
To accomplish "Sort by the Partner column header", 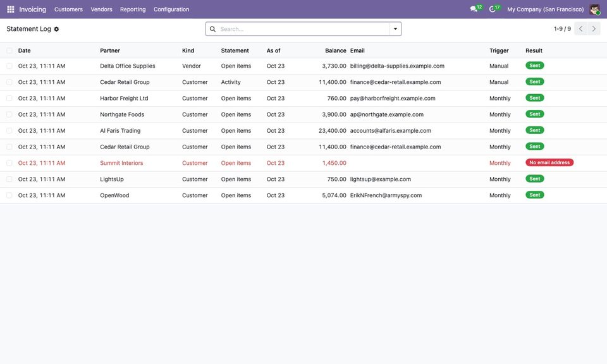I will tap(110, 51).
